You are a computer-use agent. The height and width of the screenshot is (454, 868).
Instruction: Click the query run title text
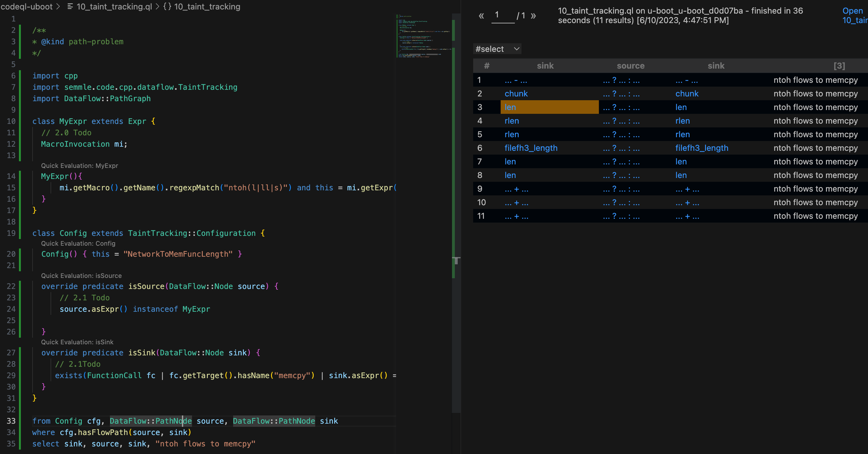tap(680, 15)
